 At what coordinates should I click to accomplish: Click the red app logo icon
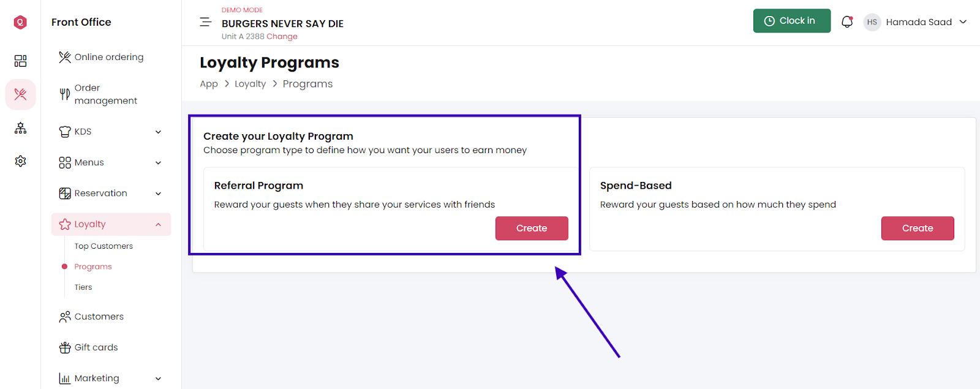[x=20, y=22]
